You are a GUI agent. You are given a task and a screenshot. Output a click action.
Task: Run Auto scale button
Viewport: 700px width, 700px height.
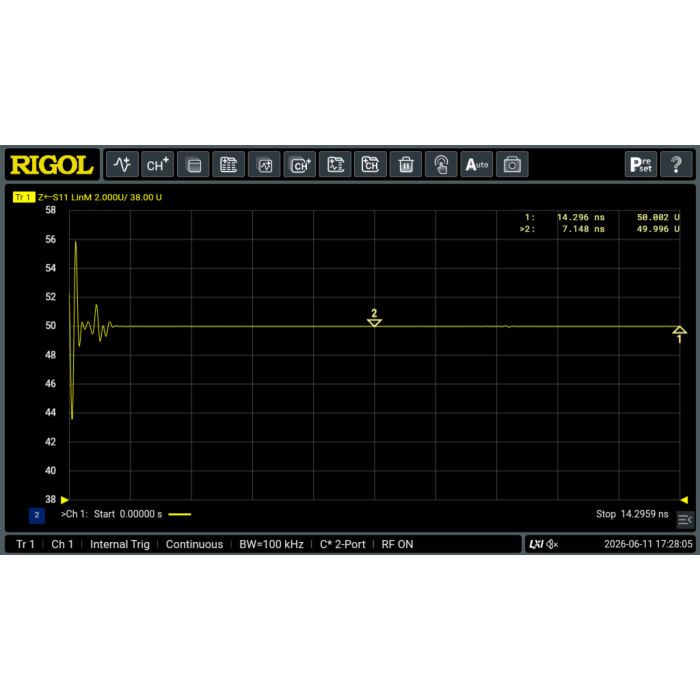point(476,165)
